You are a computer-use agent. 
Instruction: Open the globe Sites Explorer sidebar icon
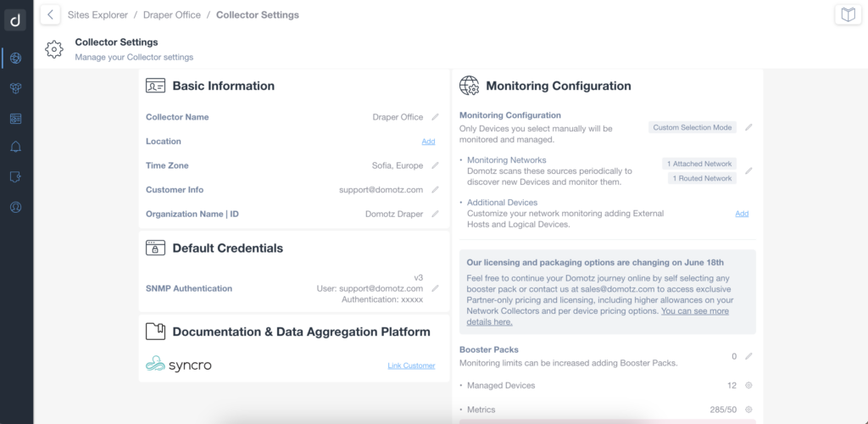click(15, 59)
